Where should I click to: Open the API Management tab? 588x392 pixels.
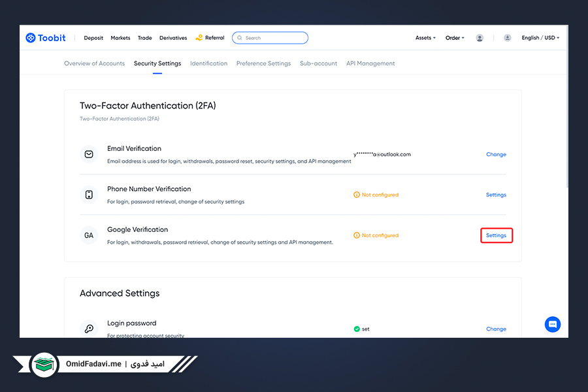[370, 63]
